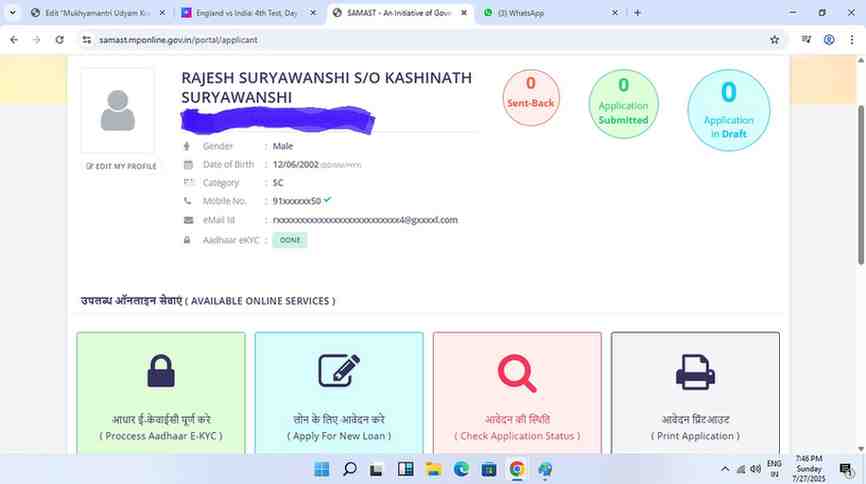
Task: Click the page vertical scrollbar thumb
Action: click(x=861, y=185)
